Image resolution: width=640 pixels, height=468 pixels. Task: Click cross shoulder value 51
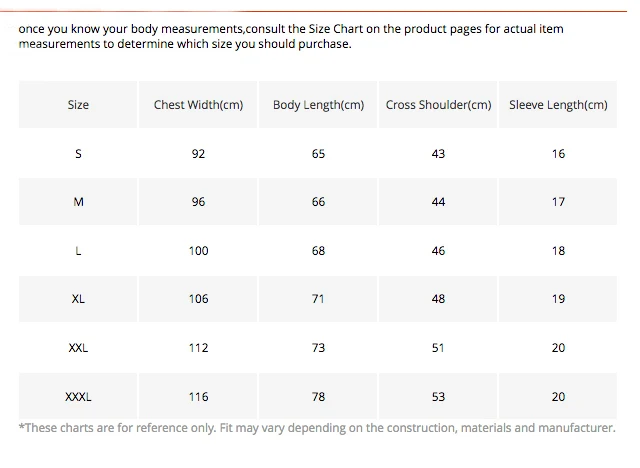pyautogui.click(x=438, y=348)
